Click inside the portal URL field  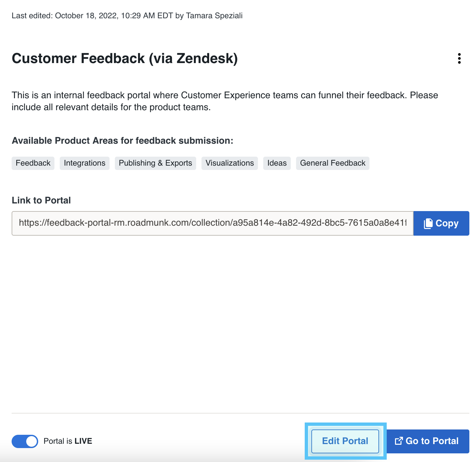(x=212, y=223)
